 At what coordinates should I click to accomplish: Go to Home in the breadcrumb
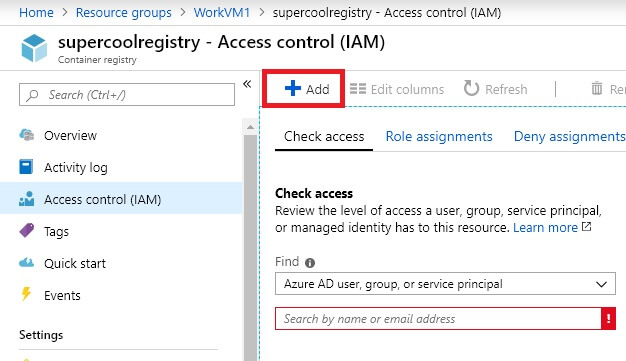[x=36, y=12]
